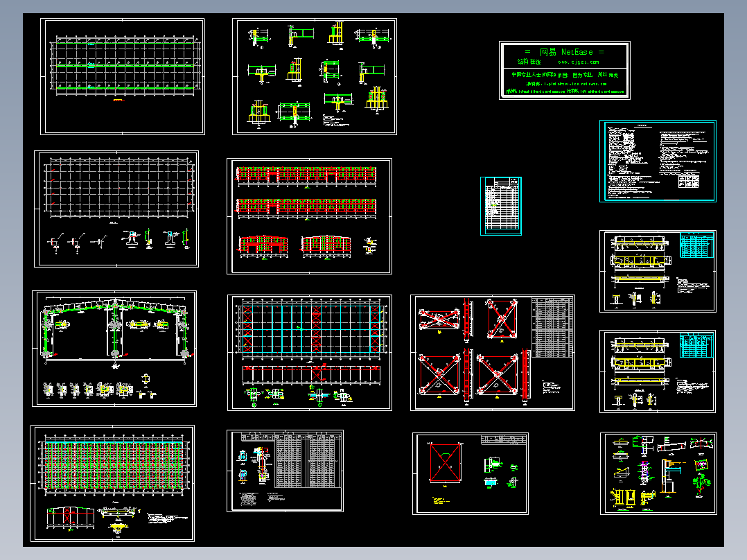
Task: Select the upper yellow crane beam sheet
Action: 658,272
